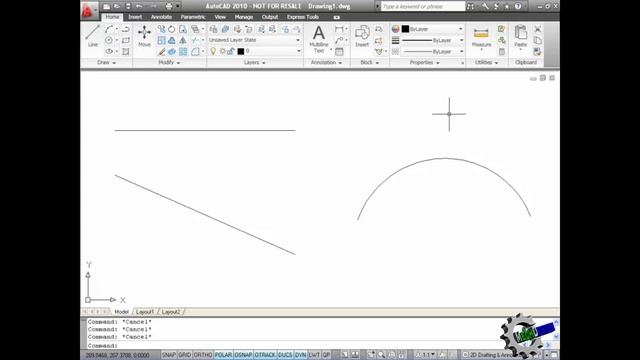The height and width of the screenshot is (360, 640).
Task: Click the Help question mark icon
Action: click(x=518, y=6)
